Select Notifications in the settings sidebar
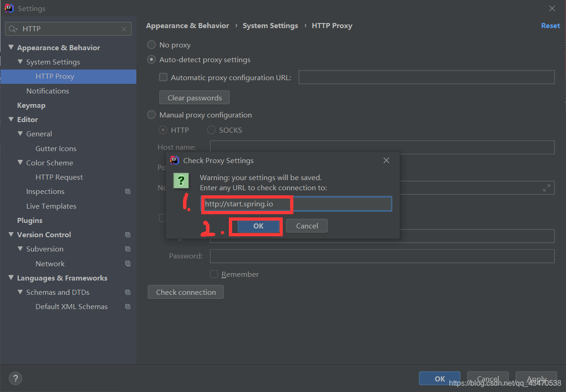Image resolution: width=566 pixels, height=392 pixels. tap(47, 91)
